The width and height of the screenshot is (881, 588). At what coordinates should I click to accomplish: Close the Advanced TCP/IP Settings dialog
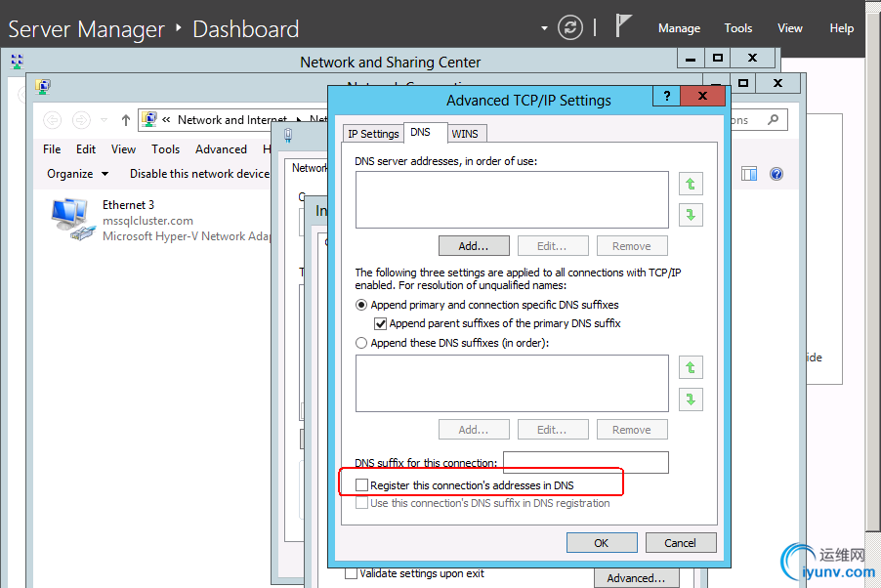click(x=702, y=96)
